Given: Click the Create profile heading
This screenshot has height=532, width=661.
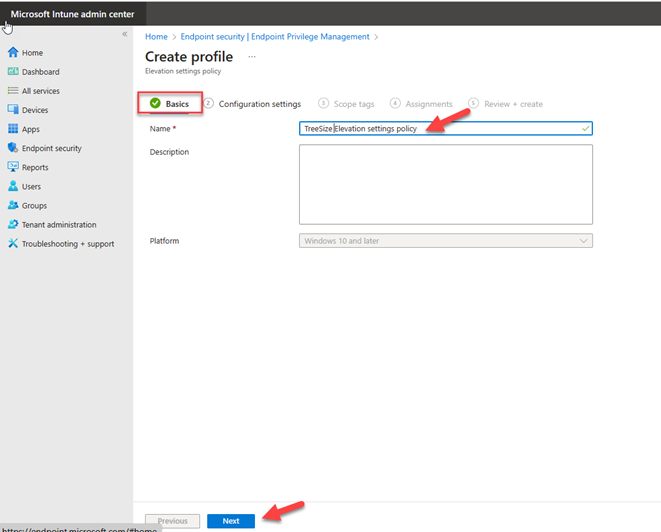Looking at the screenshot, I should tap(189, 56).
